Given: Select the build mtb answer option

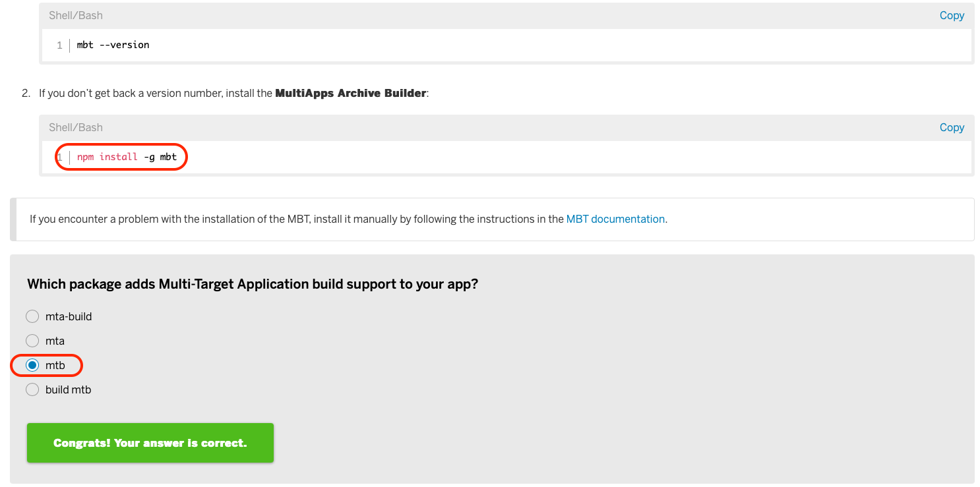Looking at the screenshot, I should coord(32,389).
